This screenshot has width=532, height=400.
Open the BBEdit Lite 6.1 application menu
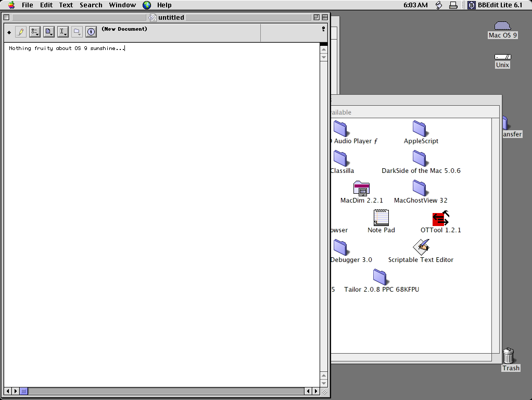(x=495, y=5)
